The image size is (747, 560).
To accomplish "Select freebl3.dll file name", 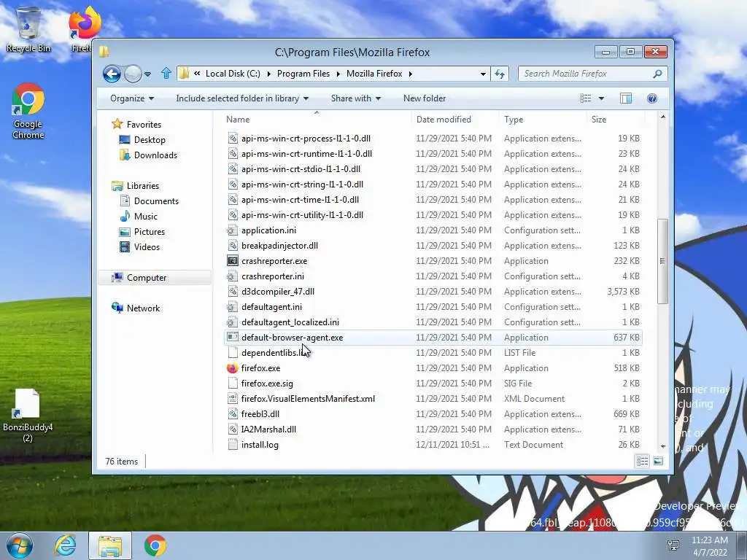I will point(260,414).
